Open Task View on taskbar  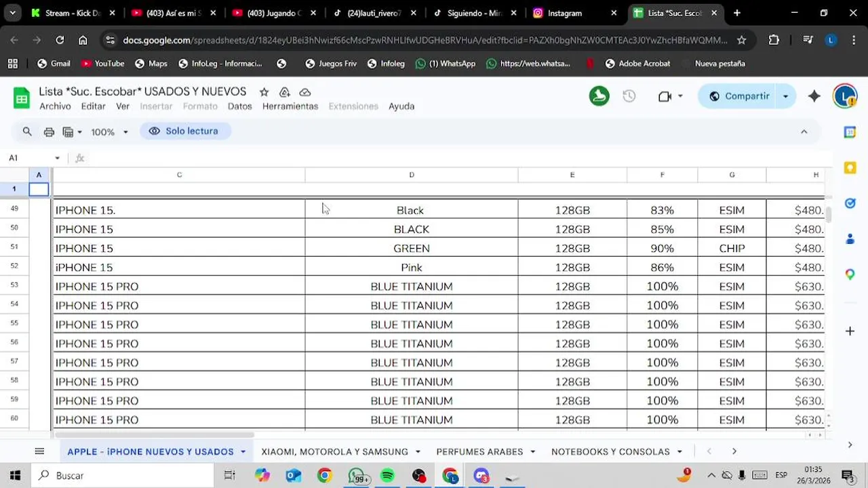pyautogui.click(x=229, y=476)
